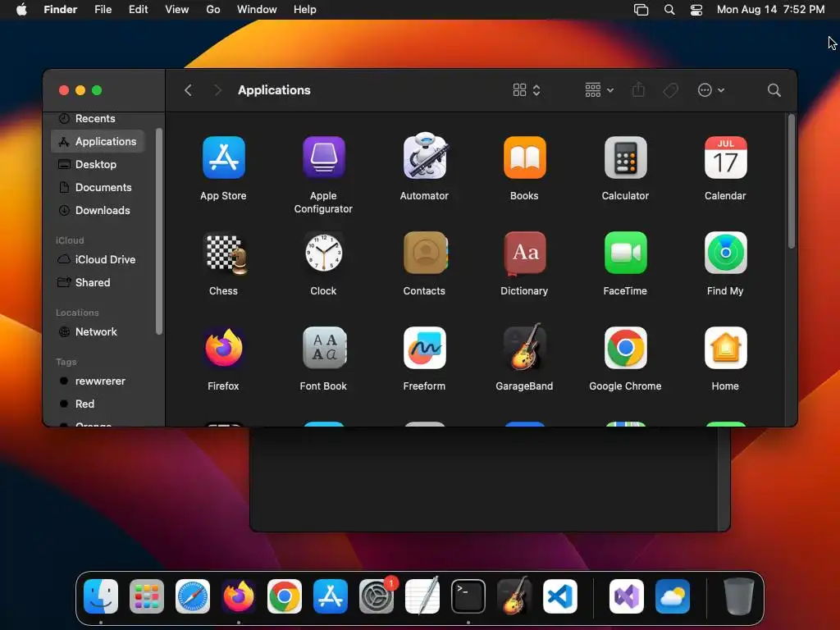
Task: Open the View menu
Action: (x=177, y=10)
